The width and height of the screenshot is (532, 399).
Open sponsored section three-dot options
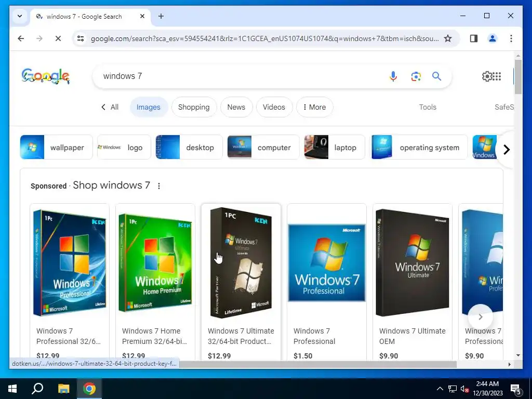pyautogui.click(x=159, y=185)
